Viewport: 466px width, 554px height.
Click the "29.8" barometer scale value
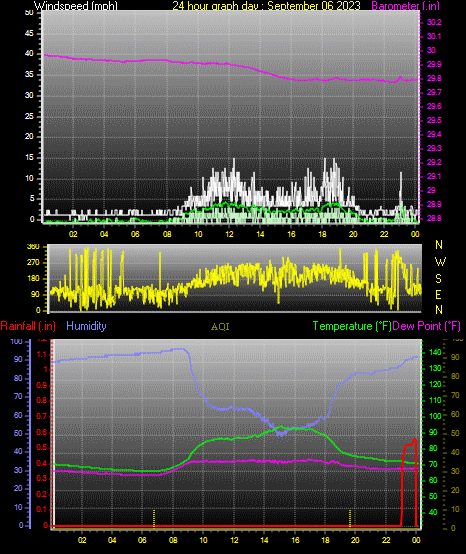434,78
